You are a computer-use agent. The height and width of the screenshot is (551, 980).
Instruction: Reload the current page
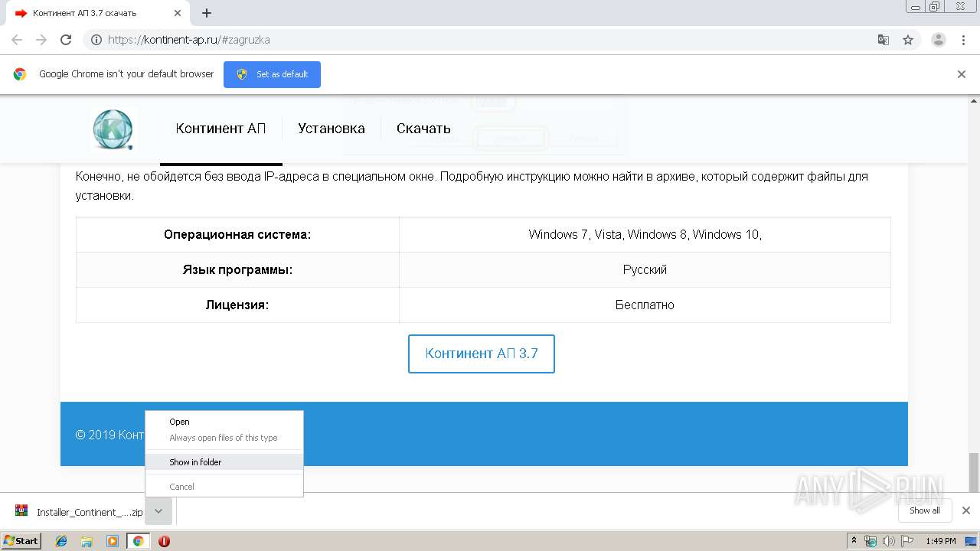coord(66,40)
